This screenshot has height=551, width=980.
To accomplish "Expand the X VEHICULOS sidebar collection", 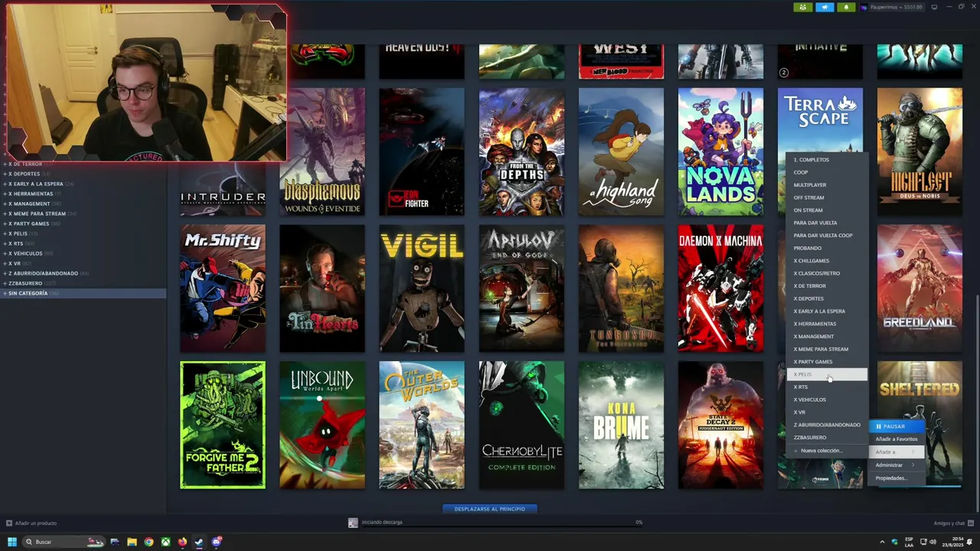I will click(x=5, y=253).
